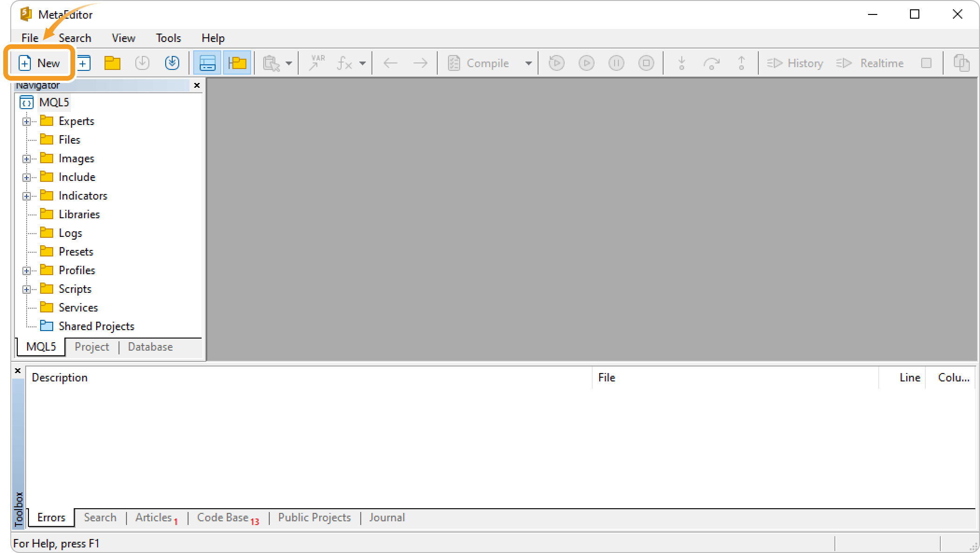Screen dimensions: 980x553
Task: Click the restart debugging circular icon
Action: (557, 63)
